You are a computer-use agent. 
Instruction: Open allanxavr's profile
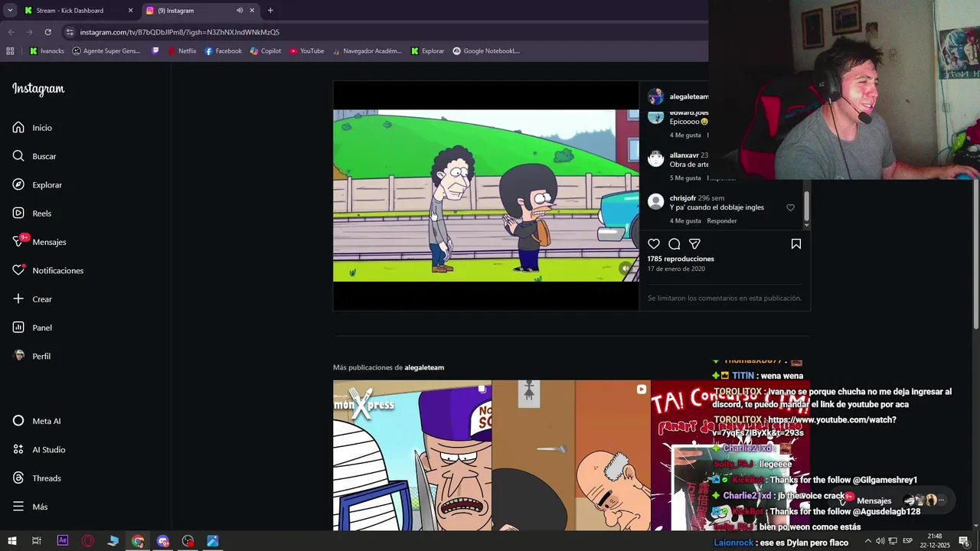tap(684, 155)
